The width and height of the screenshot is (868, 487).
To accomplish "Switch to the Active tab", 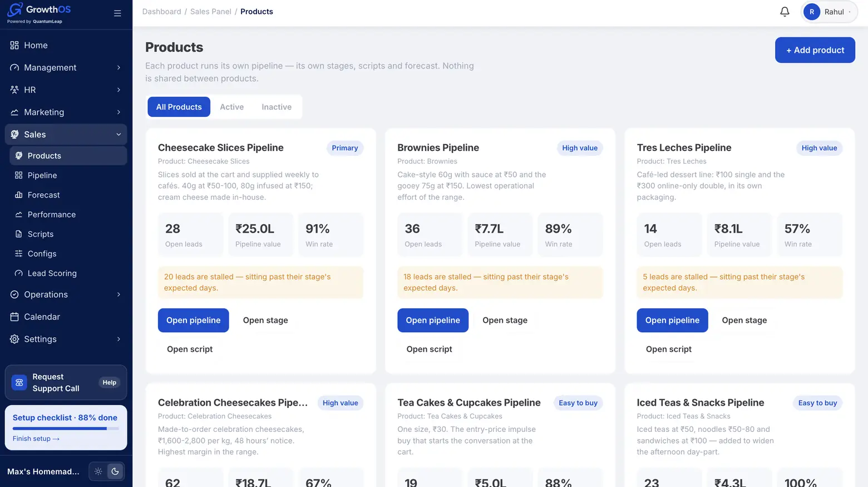I will coord(231,107).
